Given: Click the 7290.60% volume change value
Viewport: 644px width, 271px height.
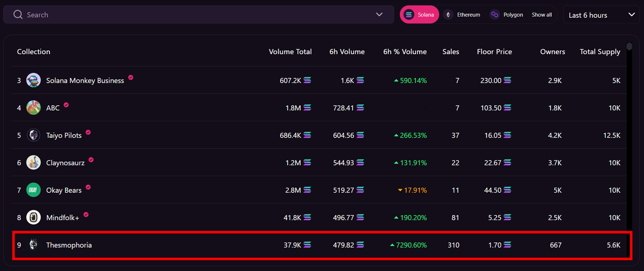Looking at the screenshot, I should tap(412, 245).
